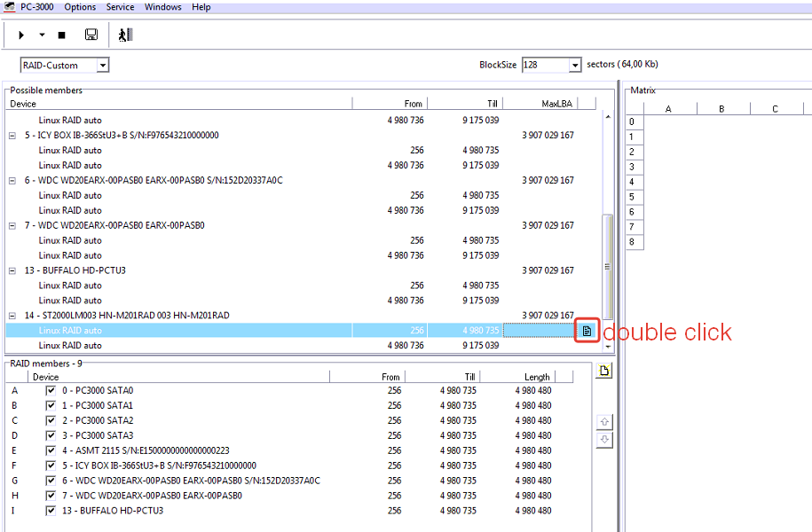
Task: Click the MaxLBA column header
Action: (540, 104)
